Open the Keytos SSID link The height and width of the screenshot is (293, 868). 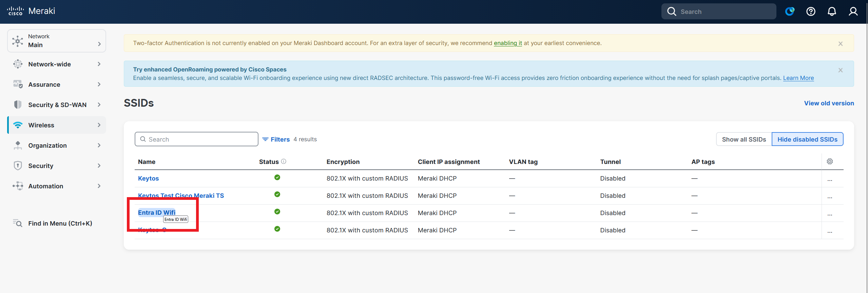148,179
